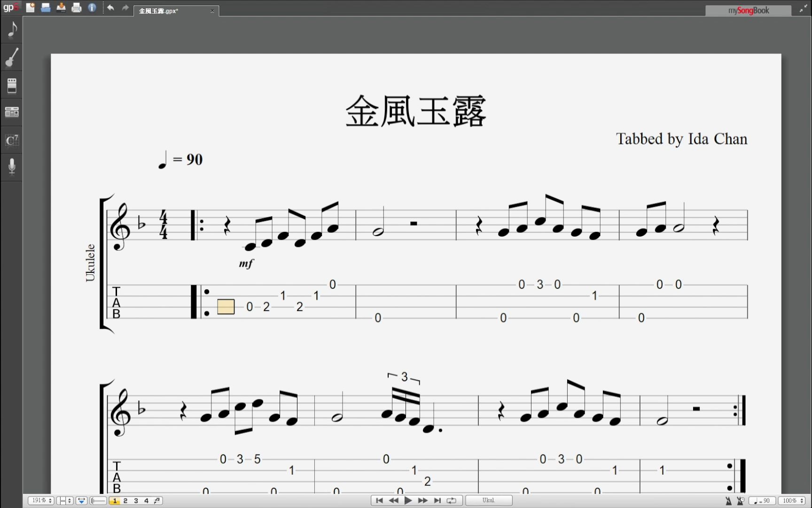Select the 4/4 time signature
This screenshot has width=812, height=508.
click(x=163, y=224)
